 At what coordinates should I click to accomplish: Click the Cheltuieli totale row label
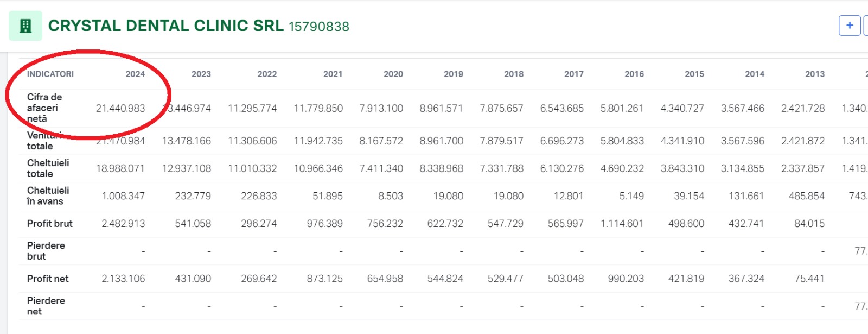pos(48,168)
